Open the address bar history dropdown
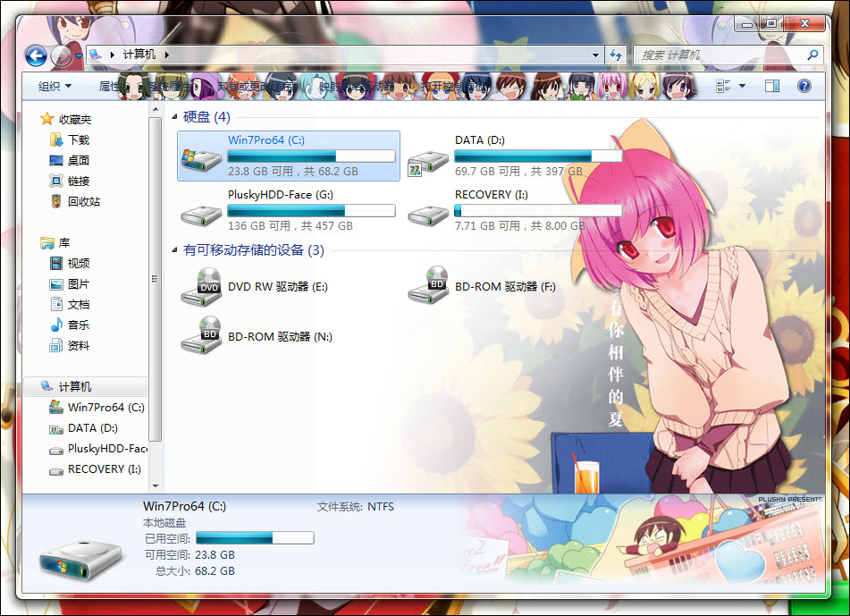This screenshot has height=616, width=850. (595, 55)
